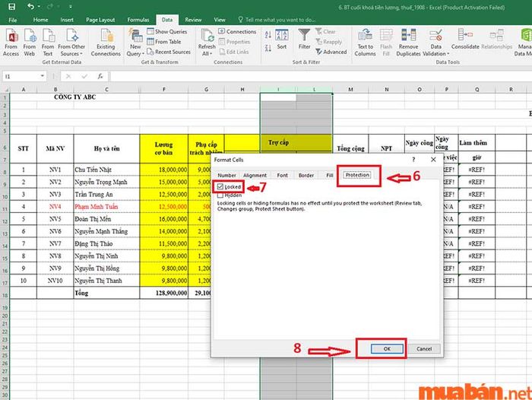Open Fill tab in Format Cells

click(329, 175)
